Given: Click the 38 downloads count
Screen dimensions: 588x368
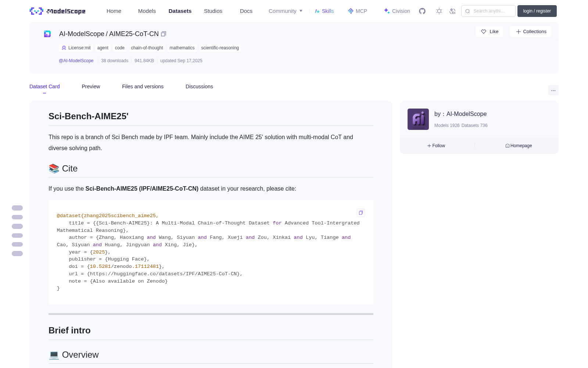Looking at the screenshot, I should [x=115, y=61].
